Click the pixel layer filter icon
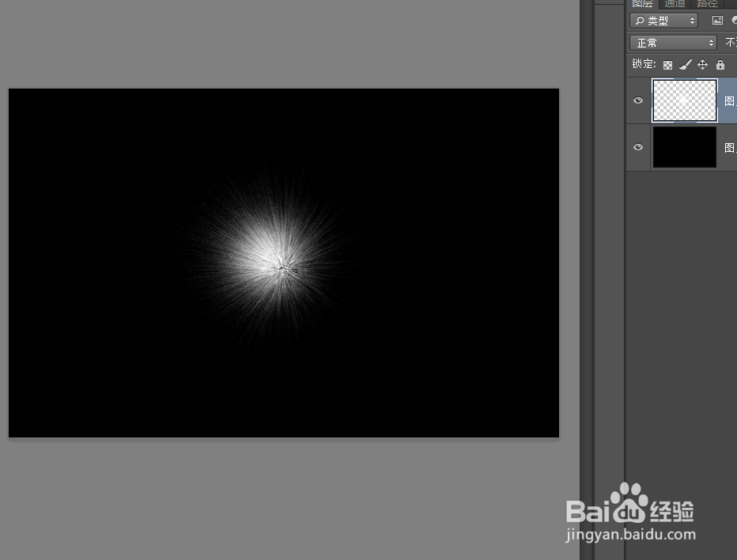737x560 pixels. tap(717, 21)
